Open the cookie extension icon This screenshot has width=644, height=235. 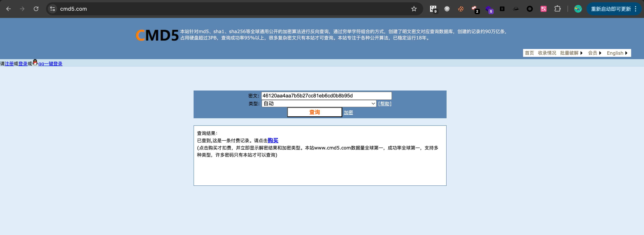[461, 9]
